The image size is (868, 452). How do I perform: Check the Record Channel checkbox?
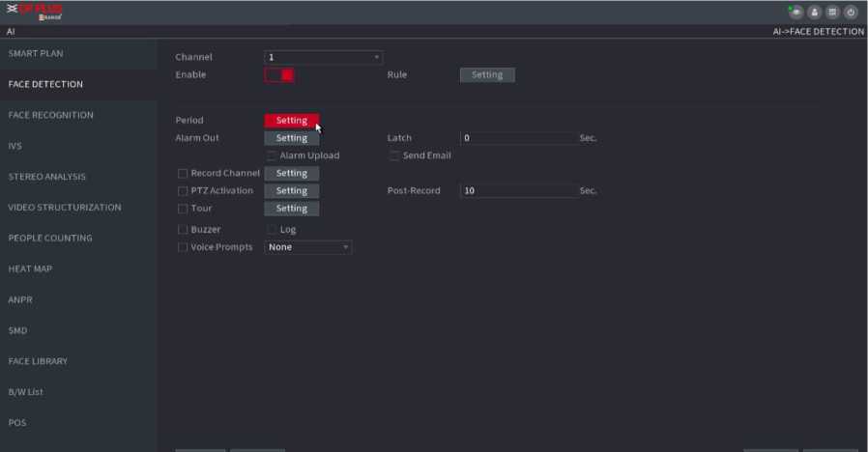pos(183,174)
